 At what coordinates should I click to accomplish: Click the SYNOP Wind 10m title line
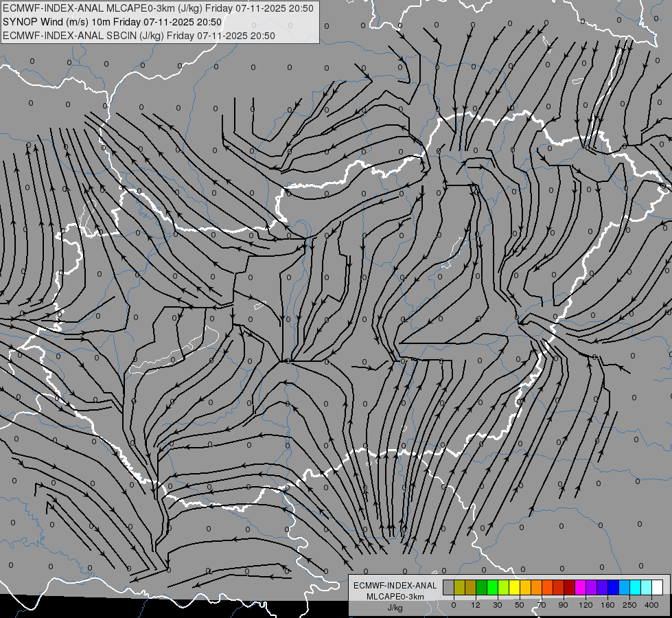[113, 22]
